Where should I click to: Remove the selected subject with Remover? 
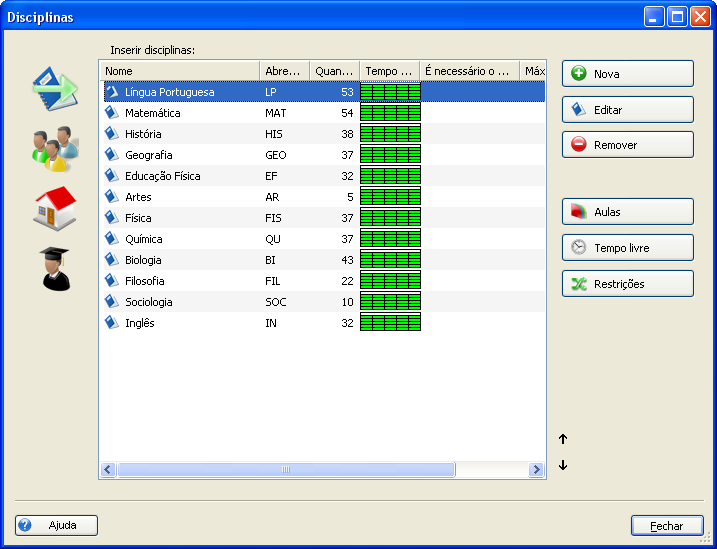tap(627, 145)
